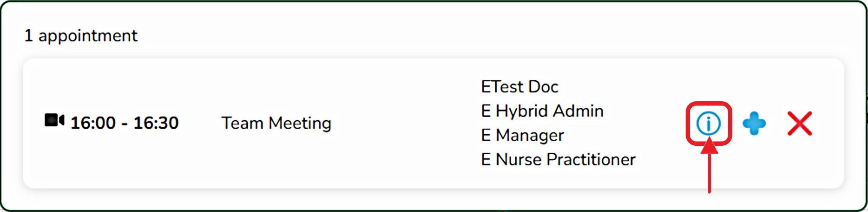The height and width of the screenshot is (212, 868).
Task: Click the 16:30 end time
Action: coord(156,123)
